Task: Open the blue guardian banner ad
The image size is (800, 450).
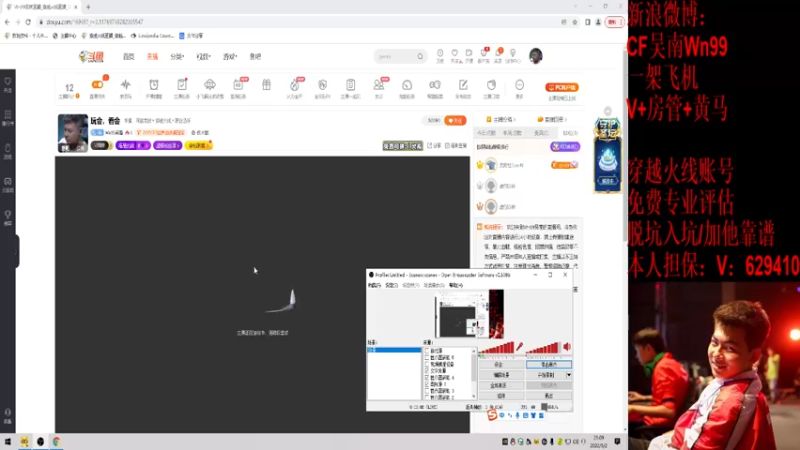Action: pyautogui.click(x=608, y=155)
